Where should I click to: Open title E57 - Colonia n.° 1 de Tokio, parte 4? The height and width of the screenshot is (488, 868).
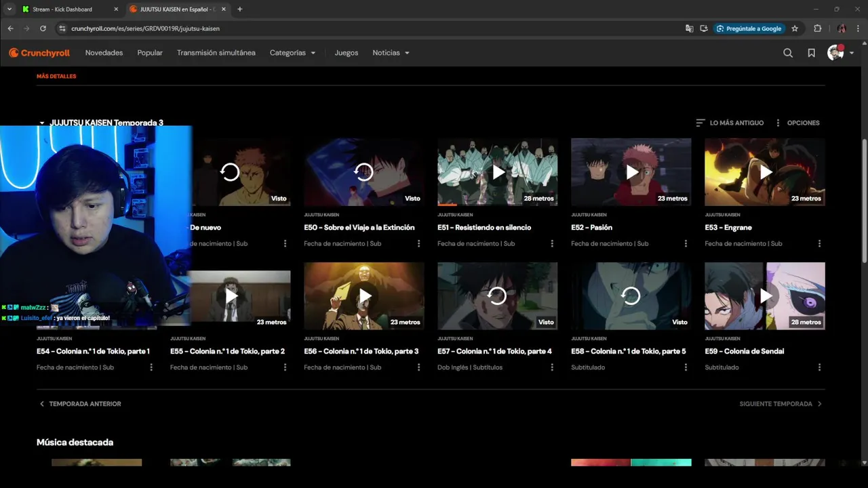pyautogui.click(x=494, y=351)
